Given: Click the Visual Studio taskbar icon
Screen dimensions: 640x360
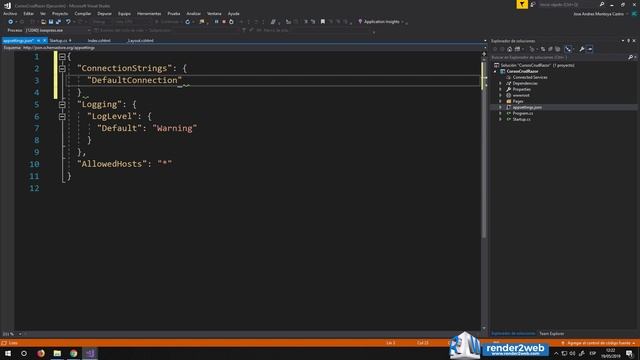Looking at the screenshot, I should (x=90, y=353).
